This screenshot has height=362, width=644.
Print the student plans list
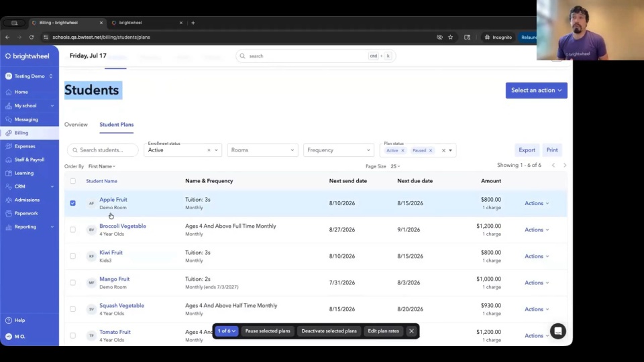(552, 150)
